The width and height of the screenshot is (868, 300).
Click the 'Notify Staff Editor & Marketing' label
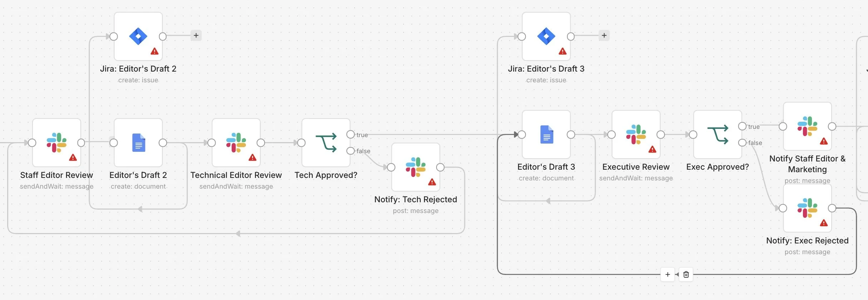tap(808, 164)
